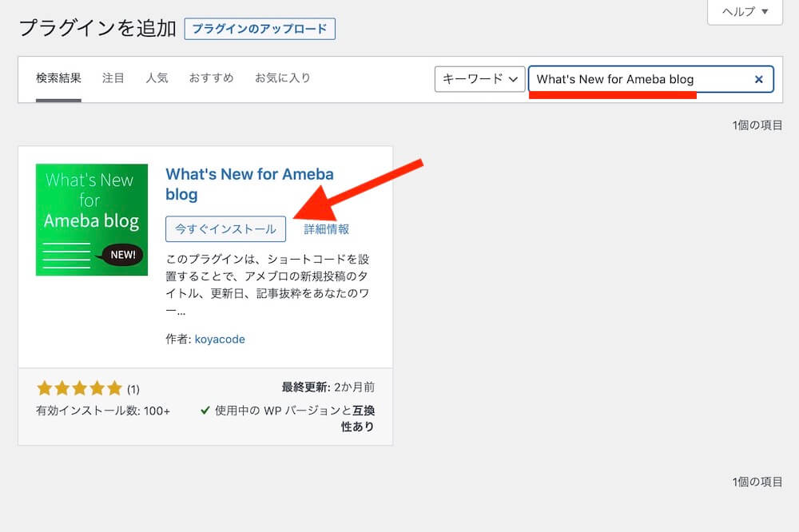Click the bottom 1個の項目 count
This screenshot has height=532, width=799.
757,482
